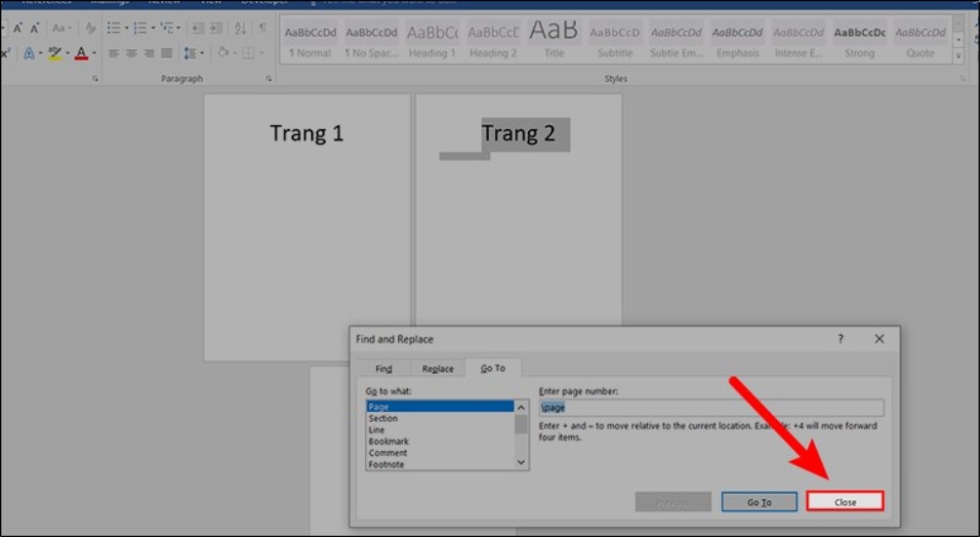Toggle the show paragraph marks icon

coord(263,28)
